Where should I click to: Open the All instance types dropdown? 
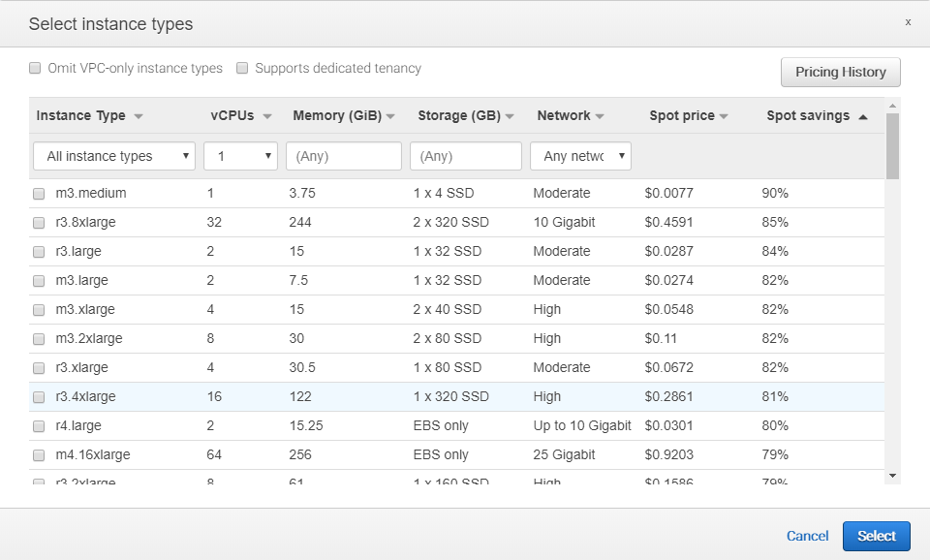(x=114, y=156)
